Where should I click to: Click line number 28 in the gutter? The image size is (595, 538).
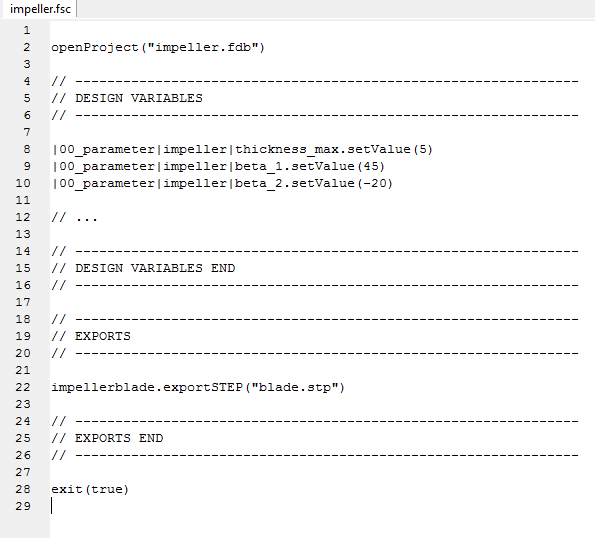pos(23,489)
